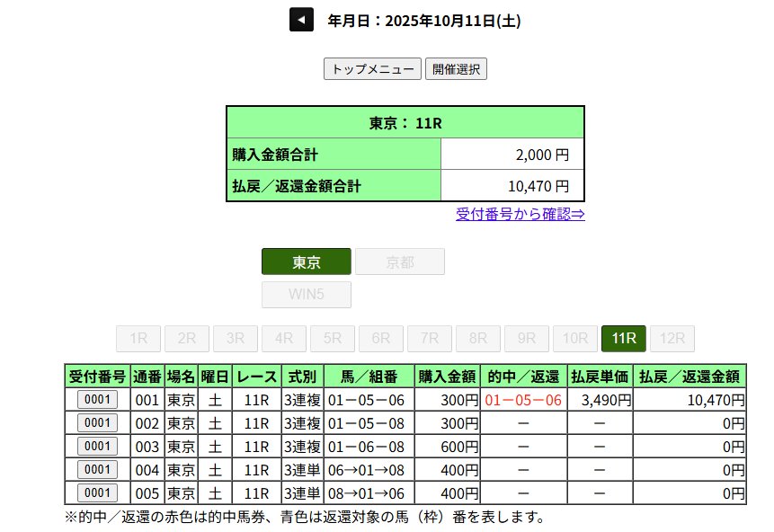
Task: Select the active 11R race tab
Action: pyautogui.click(x=624, y=339)
